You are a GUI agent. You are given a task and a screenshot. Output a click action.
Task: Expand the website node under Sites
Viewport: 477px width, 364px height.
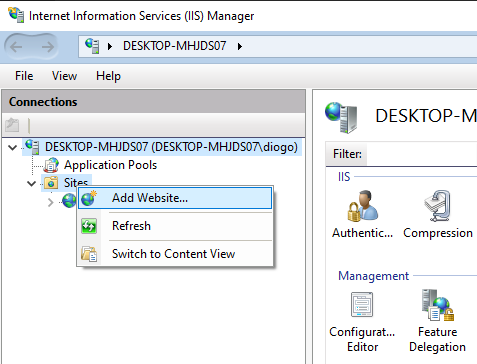coord(51,202)
